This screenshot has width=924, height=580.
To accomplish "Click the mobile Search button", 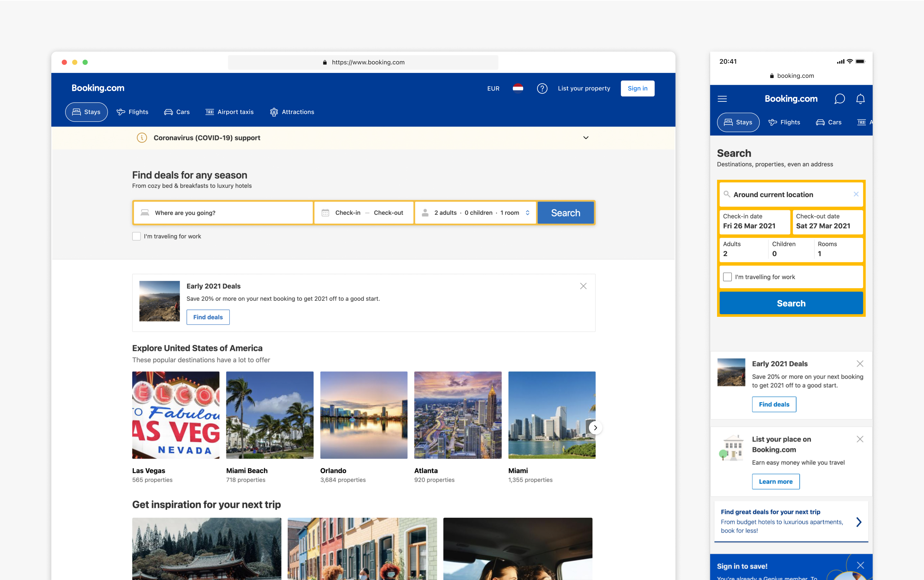I will 791,303.
